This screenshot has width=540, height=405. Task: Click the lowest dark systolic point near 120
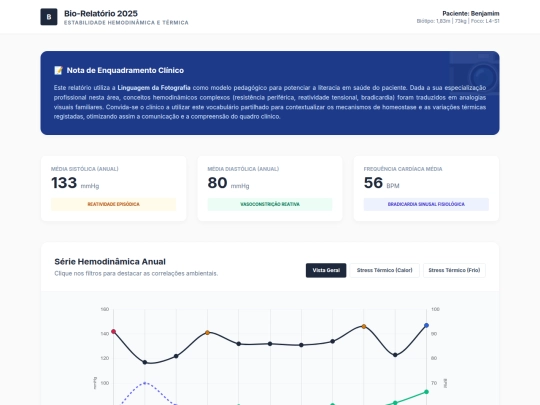point(145,362)
